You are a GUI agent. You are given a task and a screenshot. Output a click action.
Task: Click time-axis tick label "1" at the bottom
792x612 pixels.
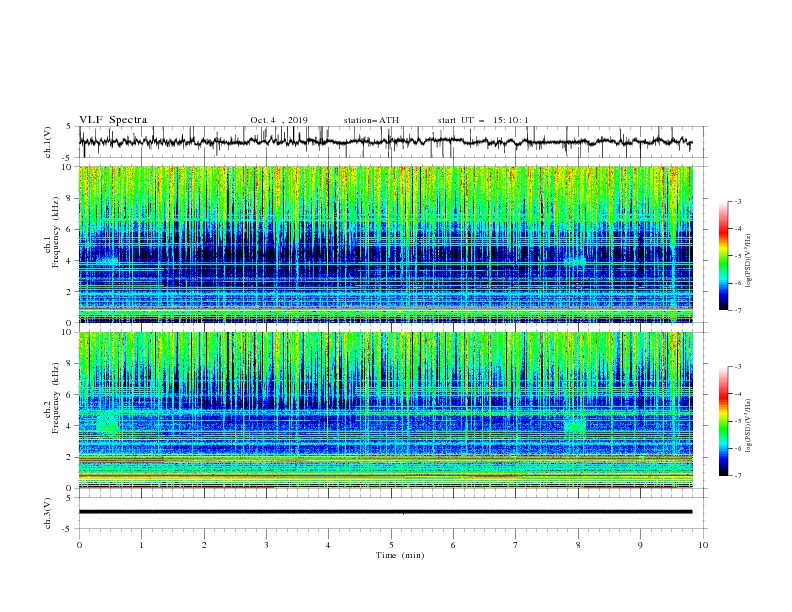tap(141, 545)
